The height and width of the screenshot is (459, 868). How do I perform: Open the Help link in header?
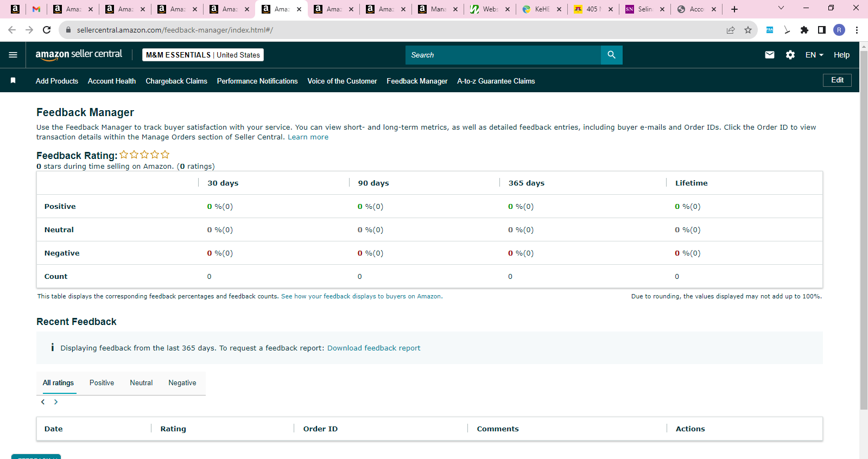click(x=841, y=55)
